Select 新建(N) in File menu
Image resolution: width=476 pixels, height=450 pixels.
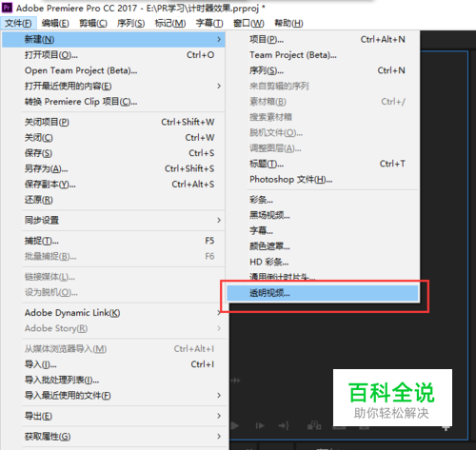(113, 39)
